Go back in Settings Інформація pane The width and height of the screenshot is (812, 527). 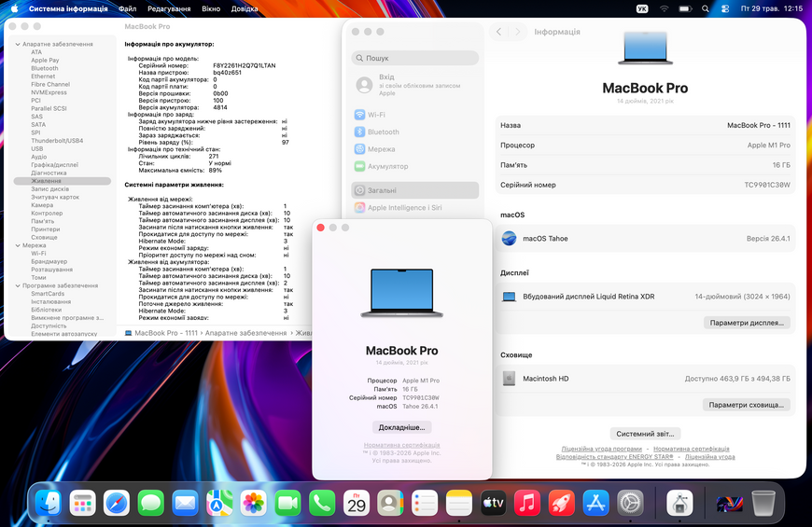[498, 32]
